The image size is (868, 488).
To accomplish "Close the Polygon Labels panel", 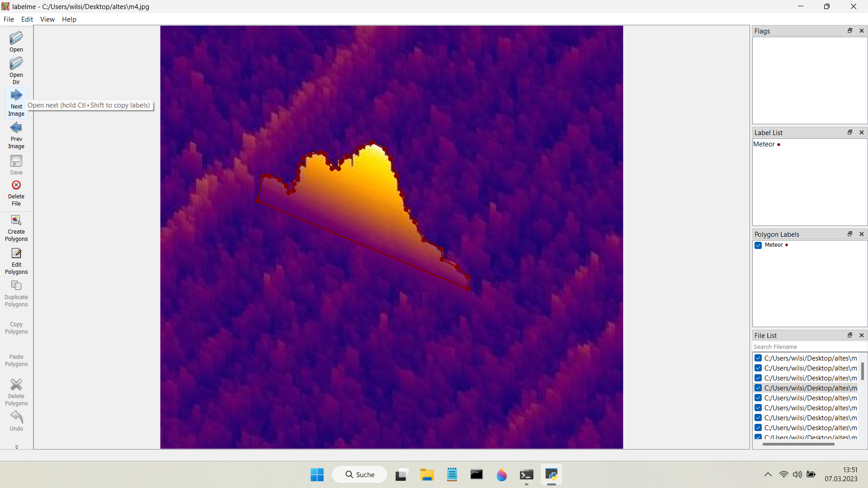I will coord(862,234).
